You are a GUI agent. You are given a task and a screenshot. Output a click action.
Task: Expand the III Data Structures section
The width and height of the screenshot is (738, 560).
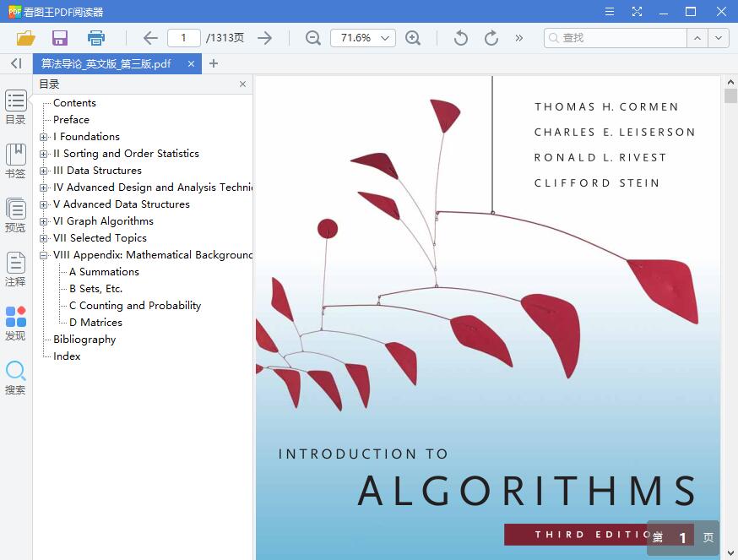(43, 171)
